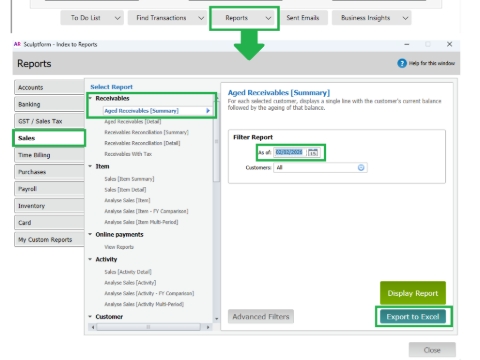Collapse the Online payments group

90,234
